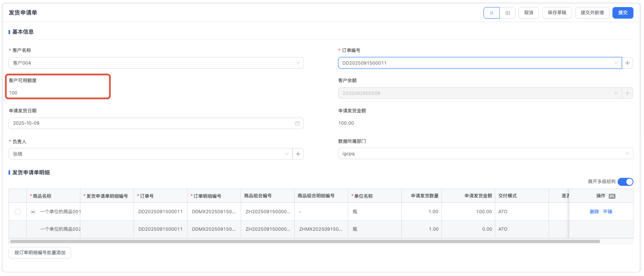Screen dimensions: 644x276
Task: Switch to two-column layout icon
Action: coord(492,13)
